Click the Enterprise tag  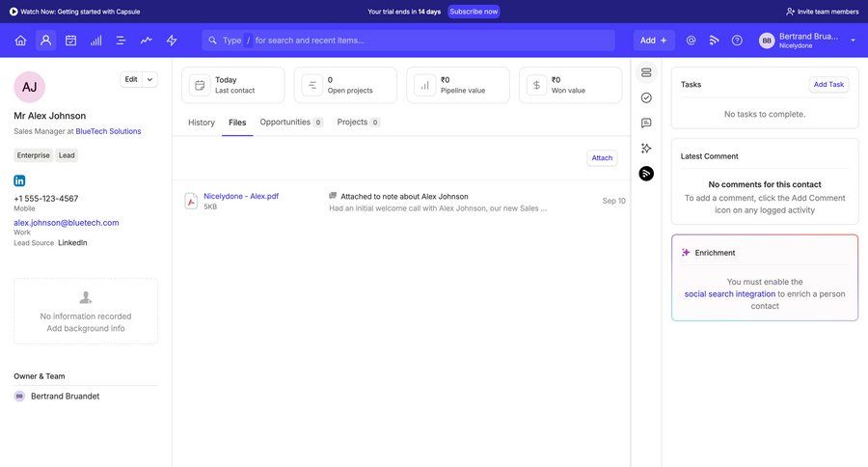(33, 155)
